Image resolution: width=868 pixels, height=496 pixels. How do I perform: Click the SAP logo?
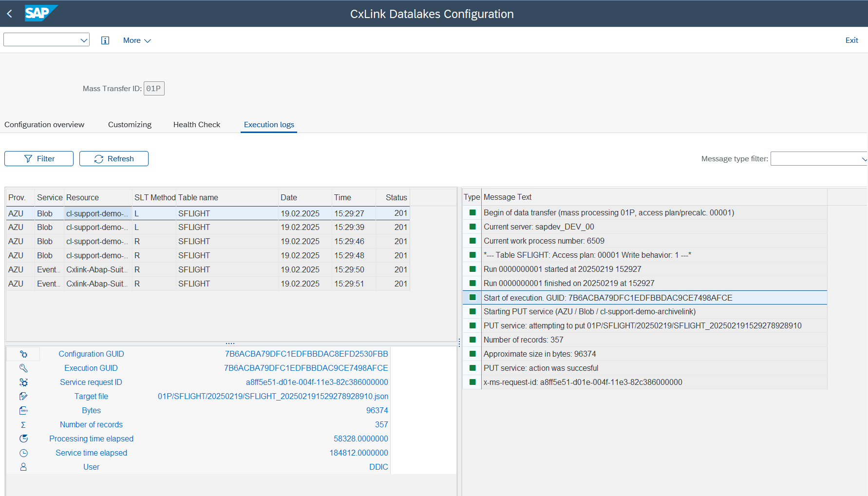click(41, 13)
